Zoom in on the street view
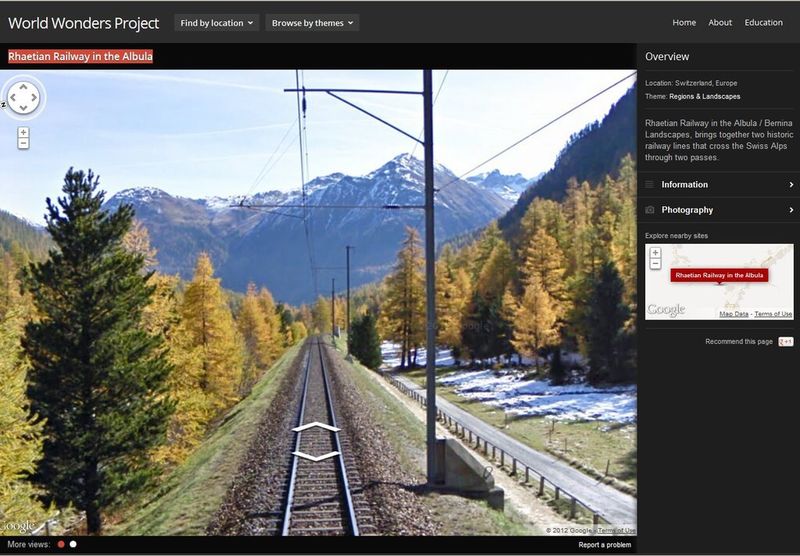This screenshot has height=556, width=800. point(23,133)
